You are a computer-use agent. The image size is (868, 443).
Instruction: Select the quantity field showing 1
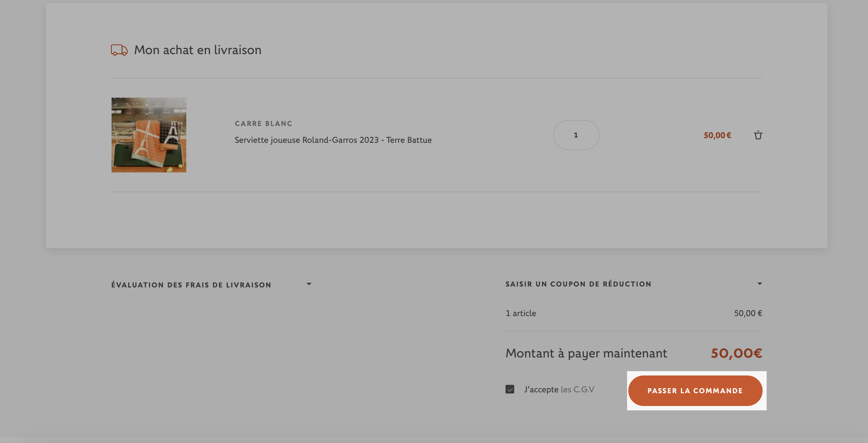(576, 135)
